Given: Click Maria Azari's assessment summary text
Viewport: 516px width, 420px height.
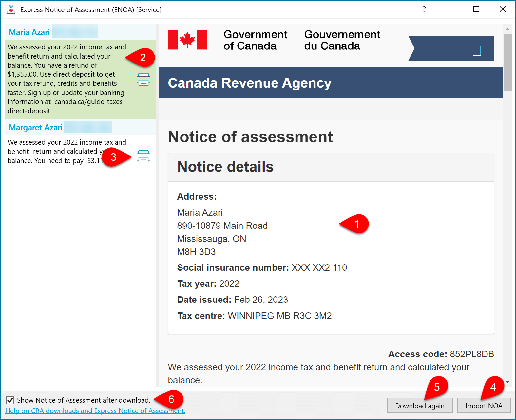Looking at the screenshot, I should pos(67,79).
